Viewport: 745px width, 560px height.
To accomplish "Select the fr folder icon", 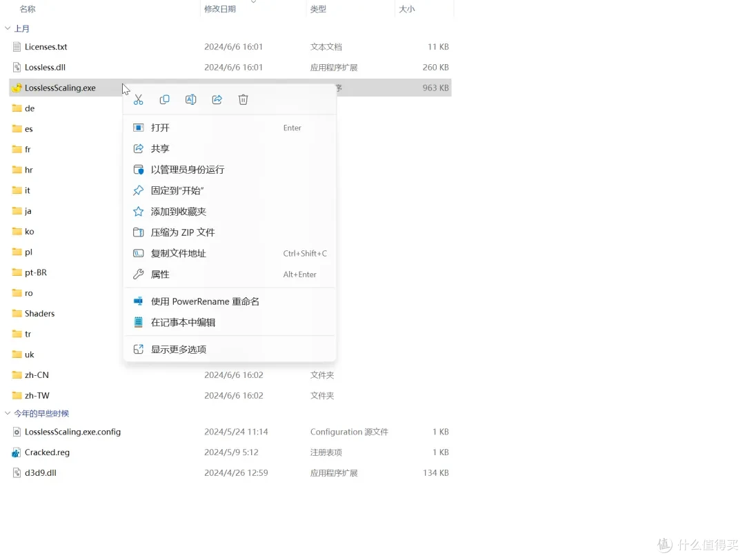I will click(17, 149).
